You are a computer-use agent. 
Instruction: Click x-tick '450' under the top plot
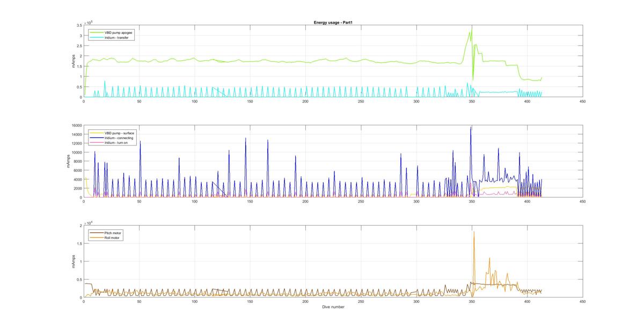pyautogui.click(x=582, y=101)
